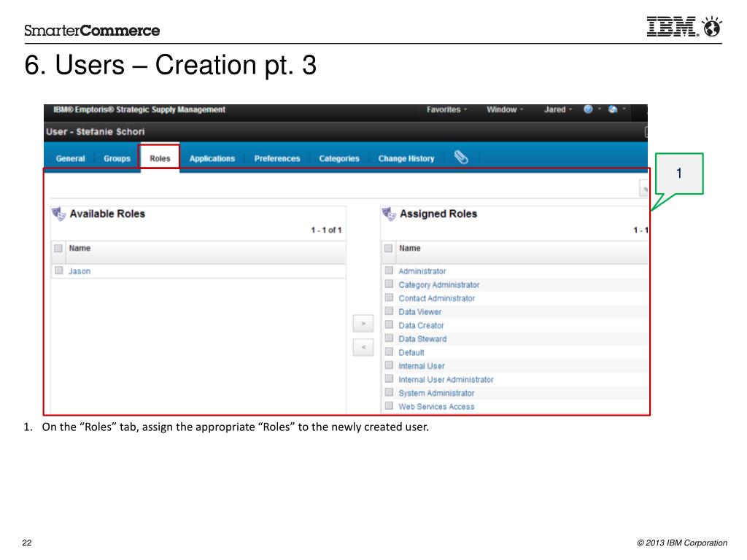Switch to the Categories tab
Screen dimensions: 747x560
click(x=338, y=158)
